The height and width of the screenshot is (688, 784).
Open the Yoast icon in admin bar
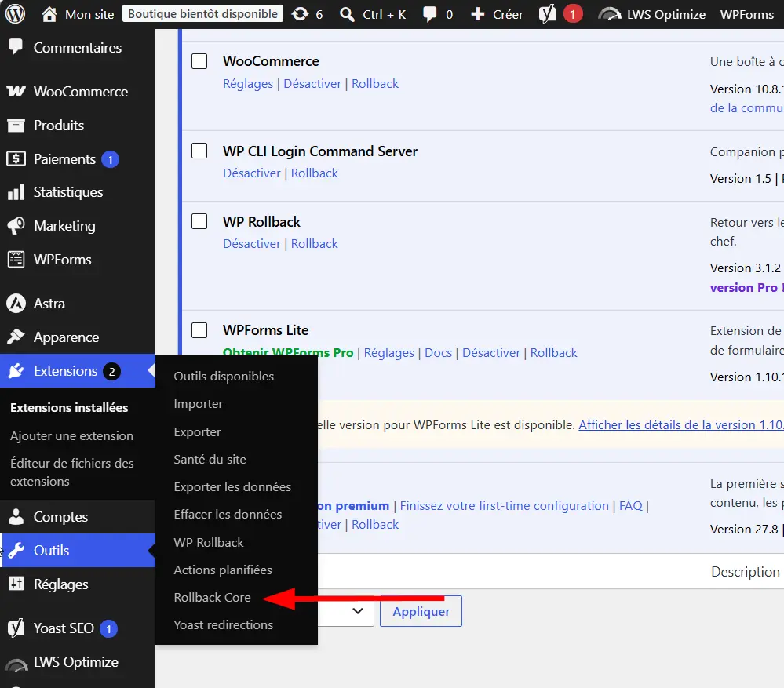(547, 14)
